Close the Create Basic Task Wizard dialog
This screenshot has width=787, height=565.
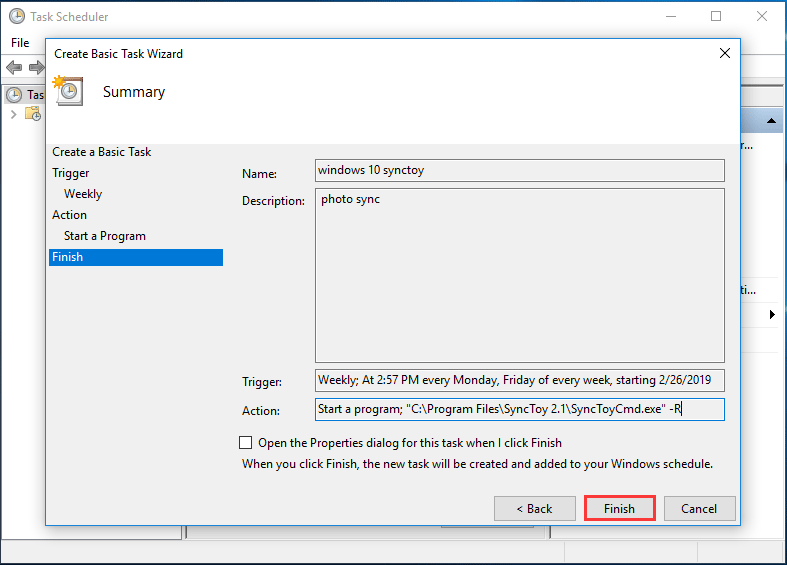tap(724, 53)
